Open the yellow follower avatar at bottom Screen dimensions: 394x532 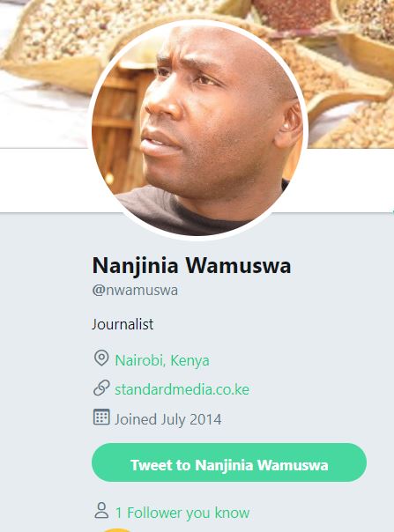click(117, 530)
